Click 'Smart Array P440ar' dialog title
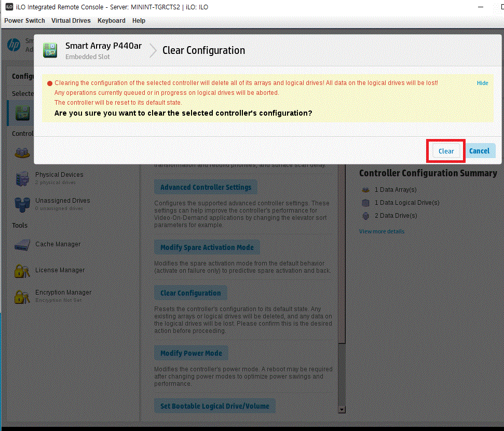 [x=103, y=46]
